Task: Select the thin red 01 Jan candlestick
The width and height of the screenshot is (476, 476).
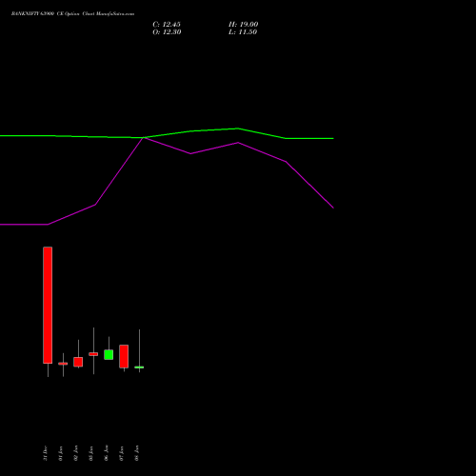Action: click(63, 364)
